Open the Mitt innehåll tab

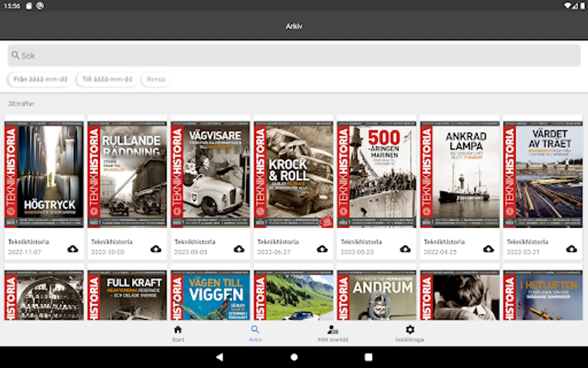[333, 334]
